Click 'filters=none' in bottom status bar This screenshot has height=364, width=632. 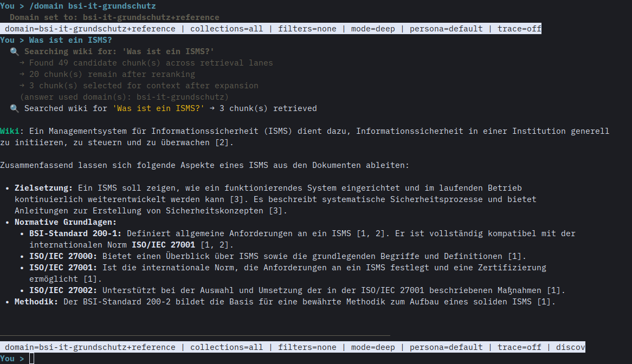307,347
